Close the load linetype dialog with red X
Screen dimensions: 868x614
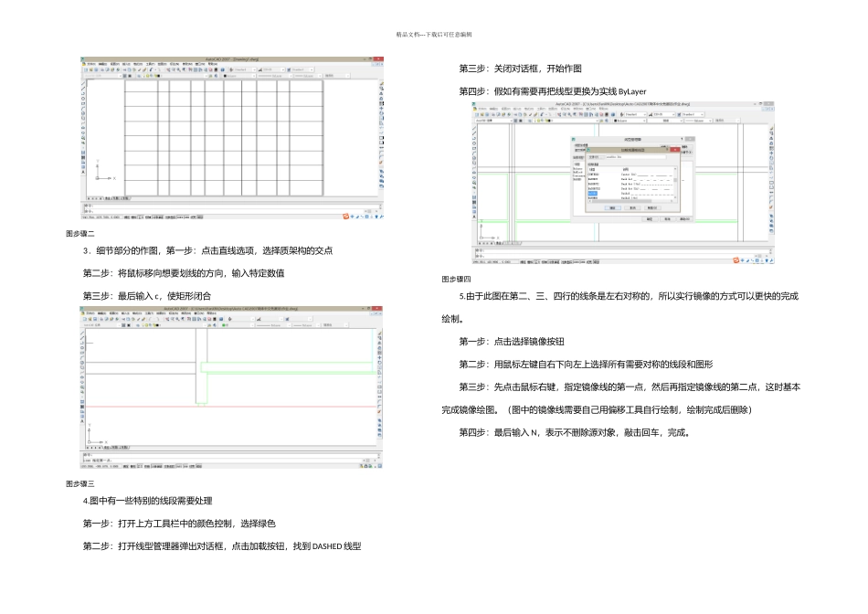(x=675, y=148)
